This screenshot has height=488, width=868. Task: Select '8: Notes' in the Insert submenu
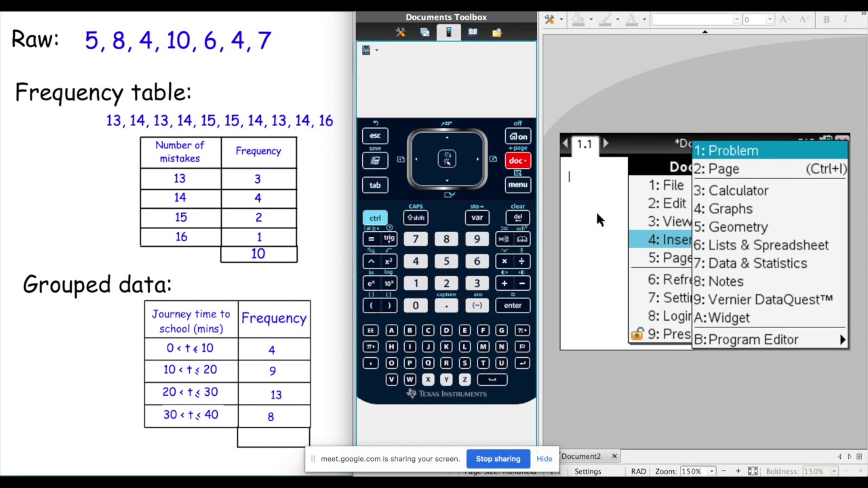pyautogui.click(x=770, y=281)
